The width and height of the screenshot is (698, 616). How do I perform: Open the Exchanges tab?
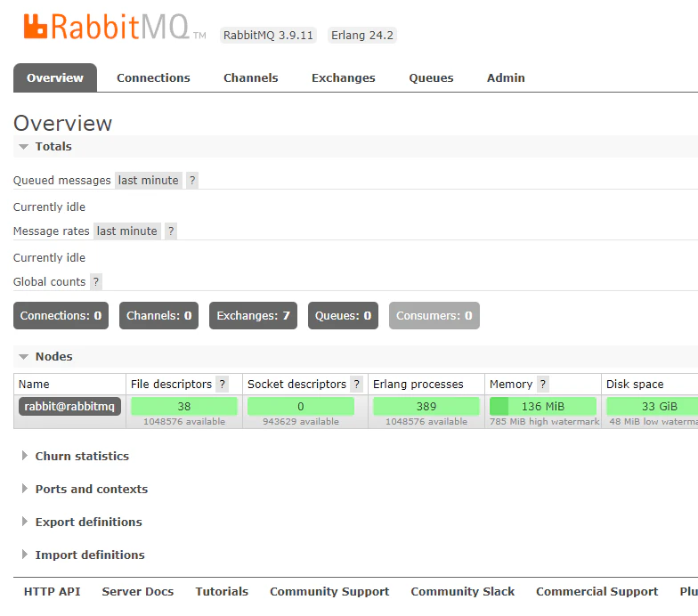click(x=344, y=78)
